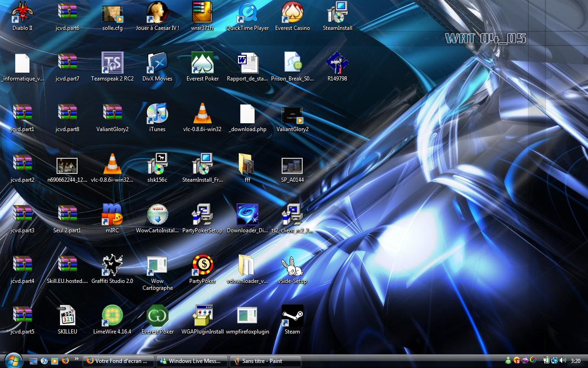Select the vSide-Setup rabbit icon
The width and height of the screenshot is (588, 368).
[292, 265]
